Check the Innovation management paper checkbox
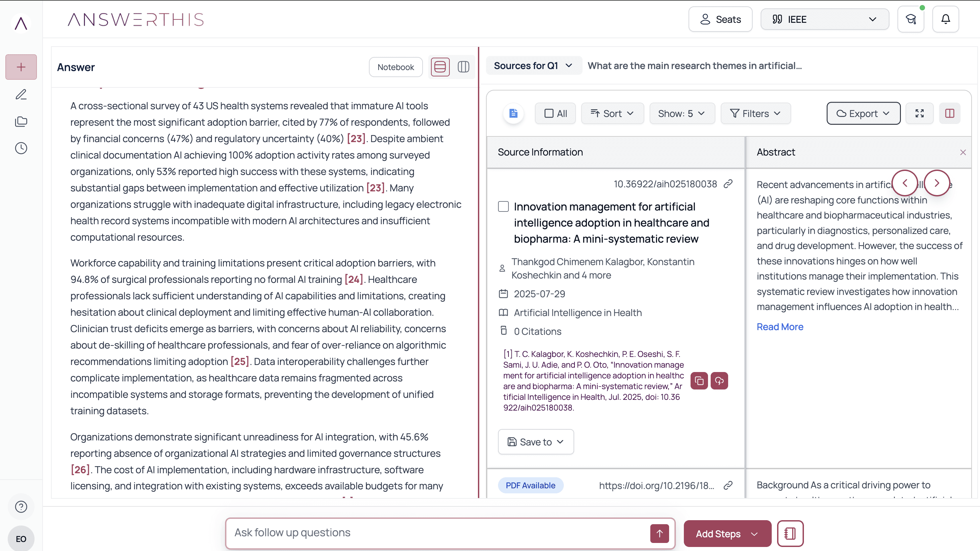The image size is (980, 551). 503,206
